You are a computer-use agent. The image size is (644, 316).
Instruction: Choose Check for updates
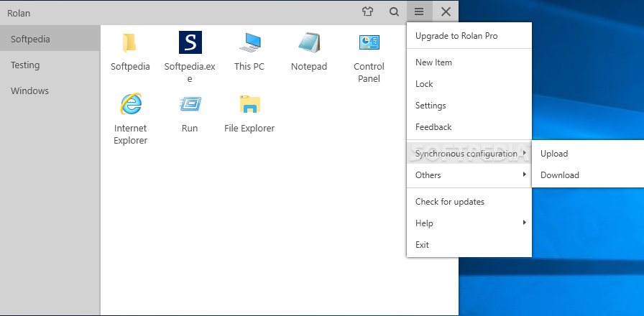pos(469,202)
